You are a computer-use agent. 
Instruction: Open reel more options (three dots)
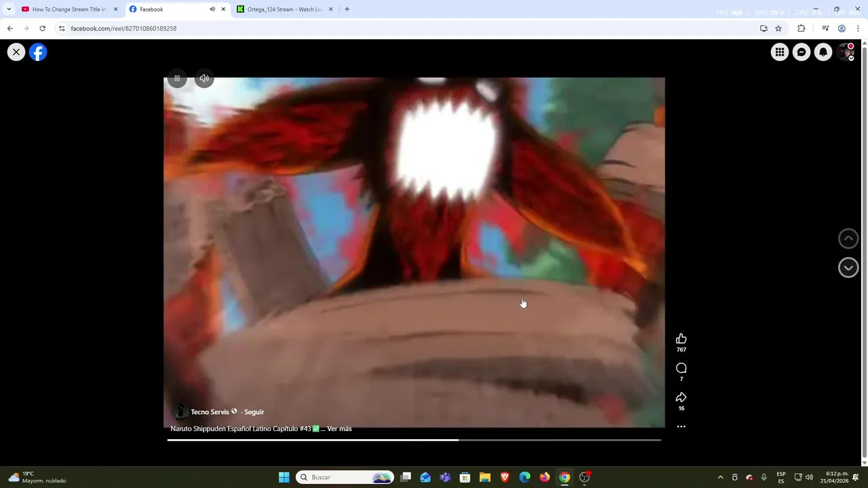[682, 427]
